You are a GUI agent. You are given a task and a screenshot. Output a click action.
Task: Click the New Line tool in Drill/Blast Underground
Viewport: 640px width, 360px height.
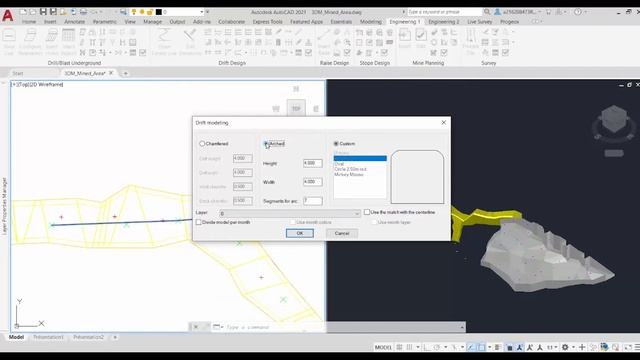9,42
